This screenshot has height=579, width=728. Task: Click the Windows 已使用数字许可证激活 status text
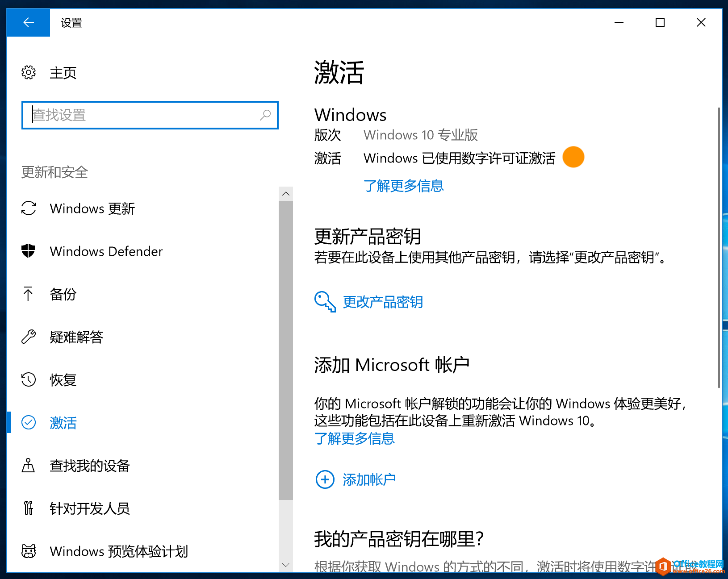[x=460, y=158]
